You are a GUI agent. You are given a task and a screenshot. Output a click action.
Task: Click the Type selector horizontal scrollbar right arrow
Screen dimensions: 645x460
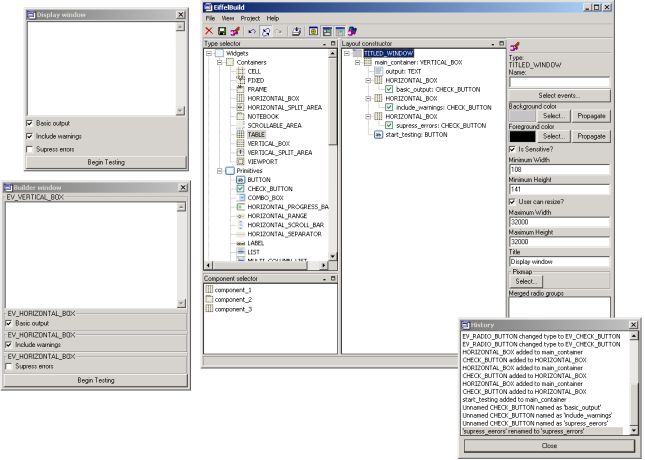[324, 265]
